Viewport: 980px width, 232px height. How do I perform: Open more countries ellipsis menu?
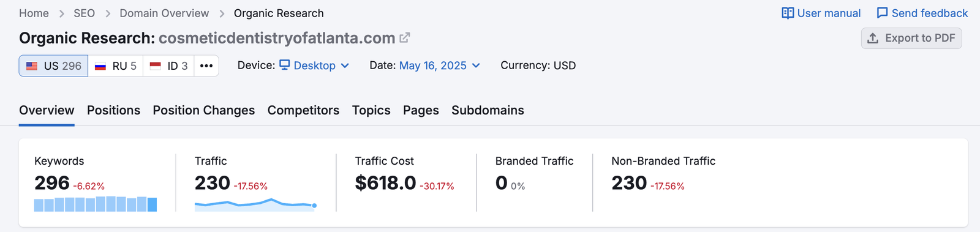[x=206, y=65]
